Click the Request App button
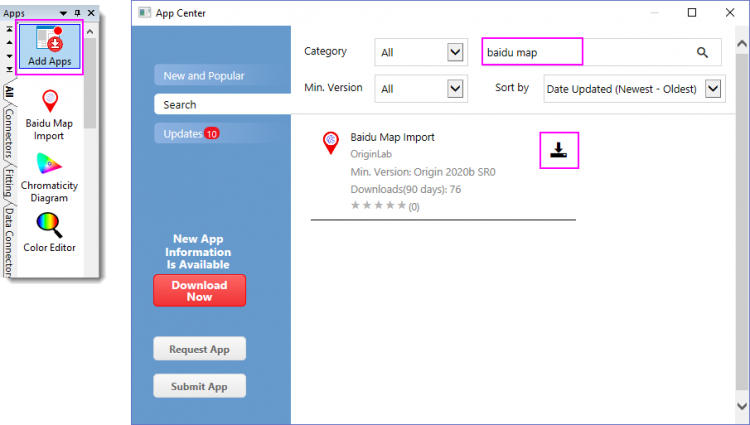 pos(199,350)
